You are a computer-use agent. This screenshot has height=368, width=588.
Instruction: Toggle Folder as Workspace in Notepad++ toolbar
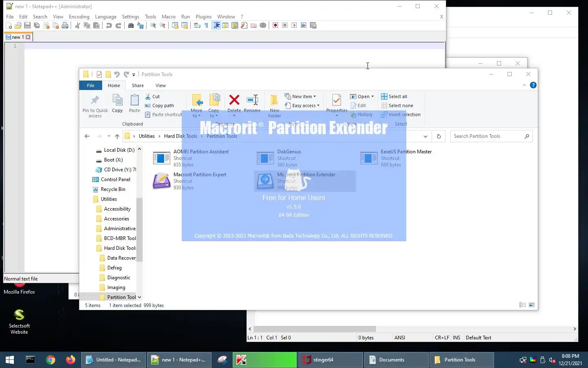tap(254, 25)
